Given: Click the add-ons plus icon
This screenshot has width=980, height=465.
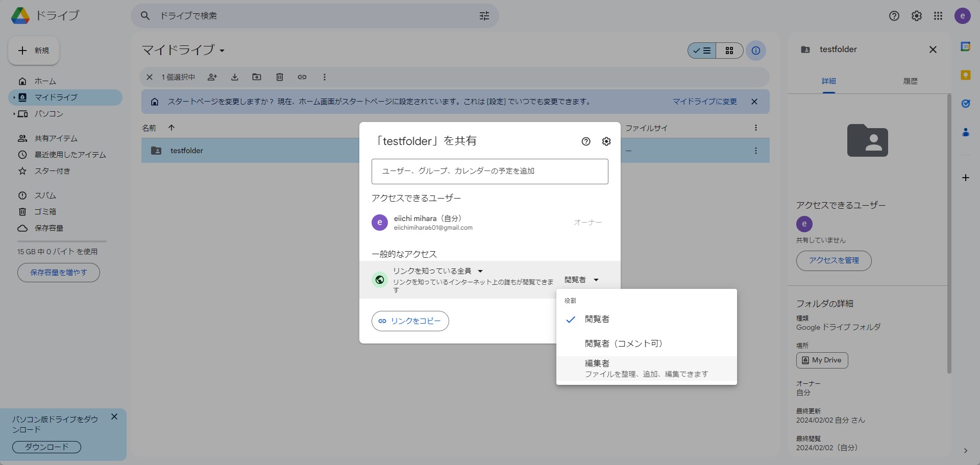Looking at the screenshot, I should (966, 178).
